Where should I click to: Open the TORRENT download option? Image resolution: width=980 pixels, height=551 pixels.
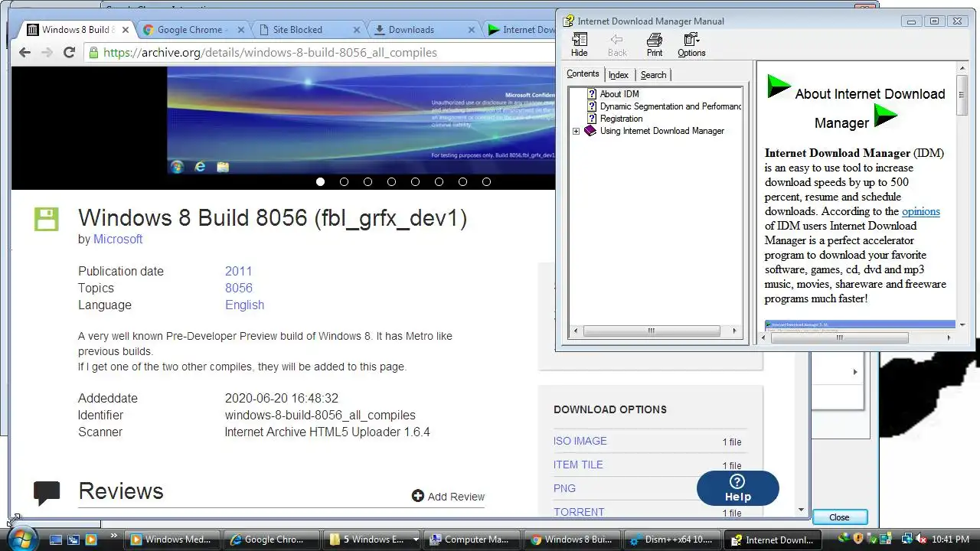579,512
